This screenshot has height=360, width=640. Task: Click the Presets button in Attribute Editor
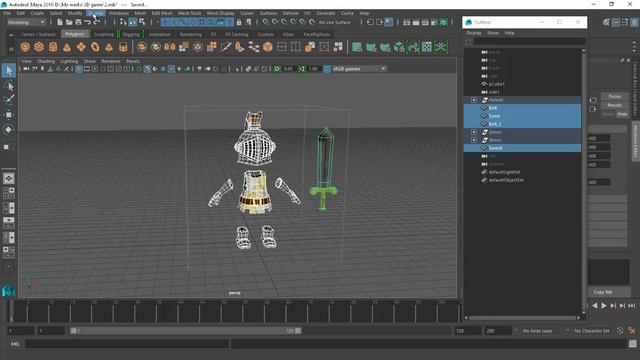tap(614, 105)
